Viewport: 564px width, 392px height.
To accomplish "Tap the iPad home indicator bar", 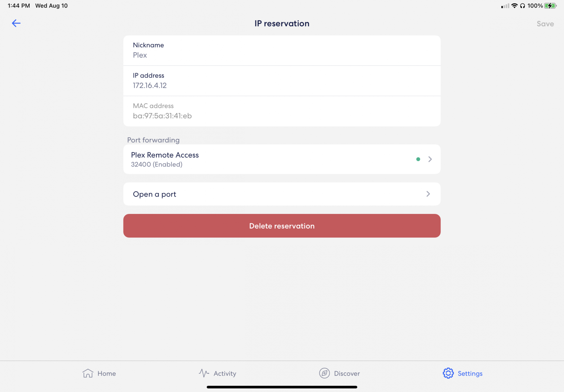I will (282, 387).
